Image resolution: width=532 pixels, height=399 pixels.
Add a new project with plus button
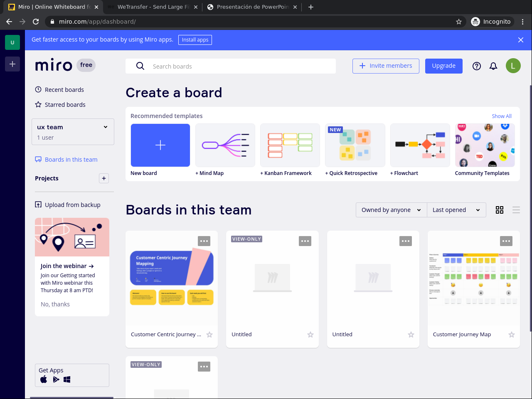pos(104,178)
